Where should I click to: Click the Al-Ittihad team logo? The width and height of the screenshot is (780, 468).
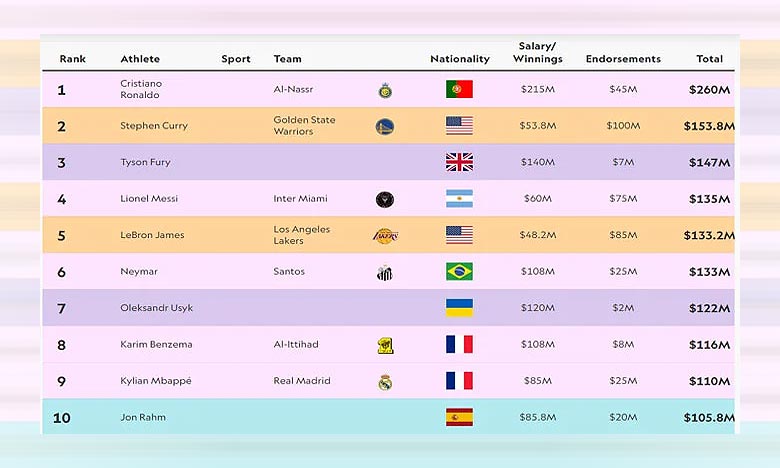(385, 345)
